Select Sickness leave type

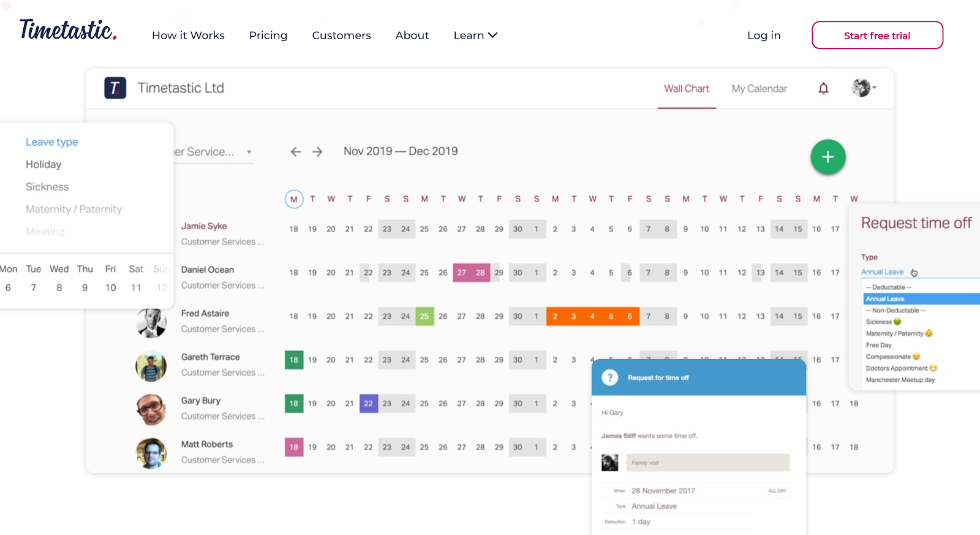(x=47, y=187)
